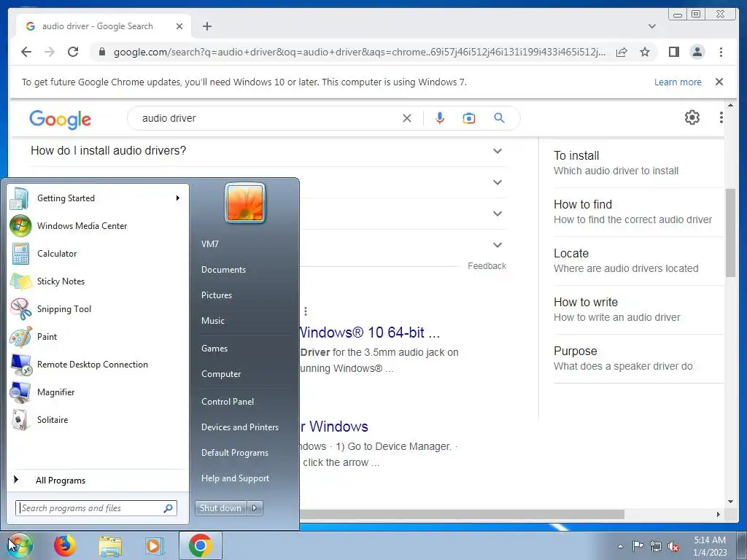Image resolution: width=747 pixels, height=560 pixels.
Task: Open Control Panel
Action: click(x=244, y=402)
